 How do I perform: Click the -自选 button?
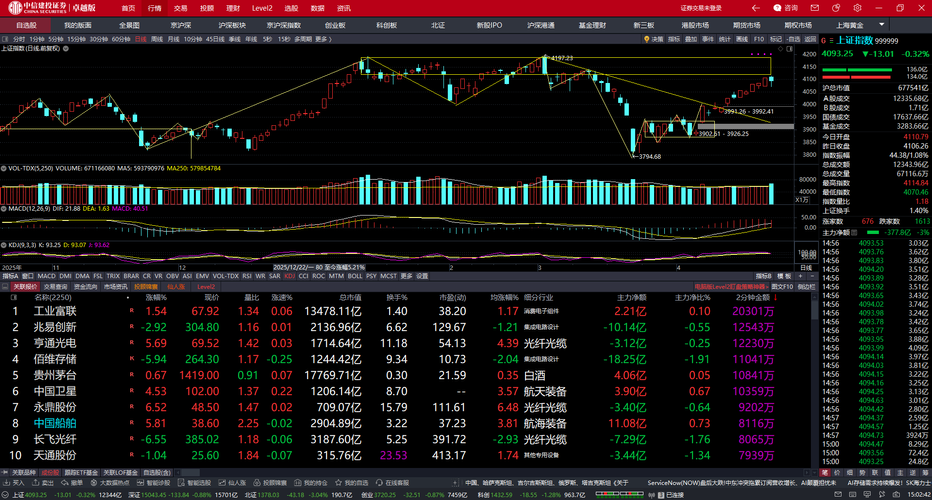click(x=794, y=39)
